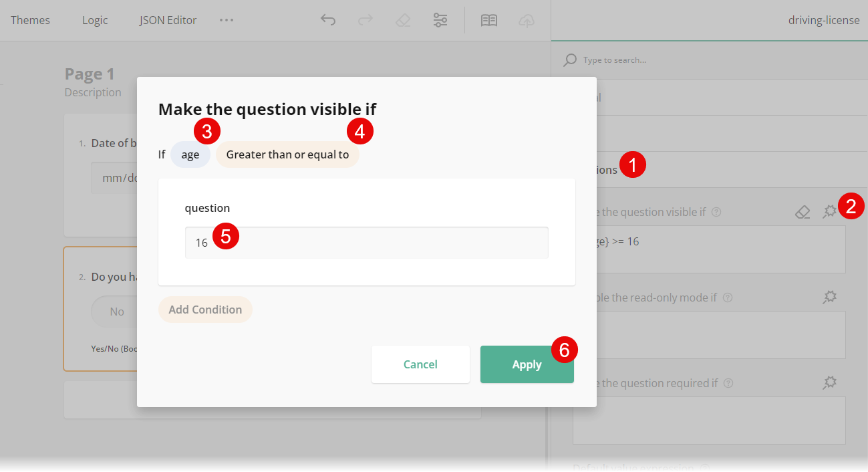
Task: Cancel the visibility condition dialog
Action: click(420, 364)
